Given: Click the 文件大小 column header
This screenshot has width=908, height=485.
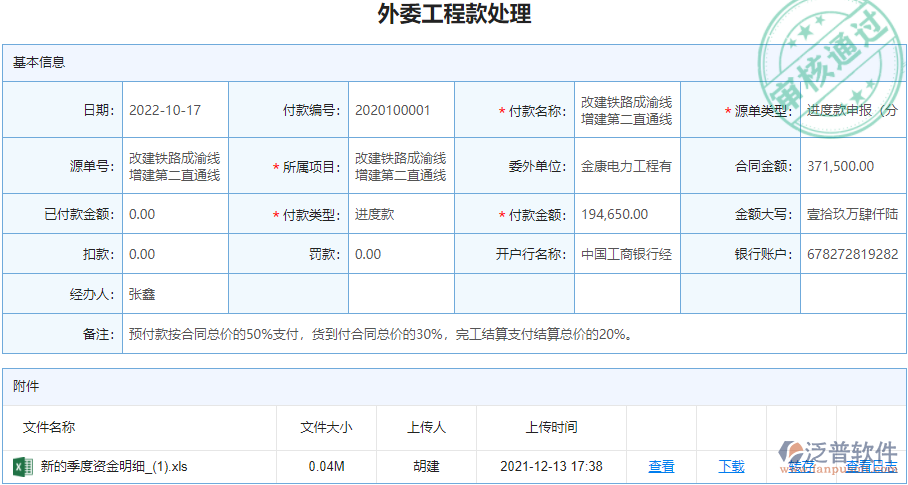Looking at the screenshot, I should point(326,428).
